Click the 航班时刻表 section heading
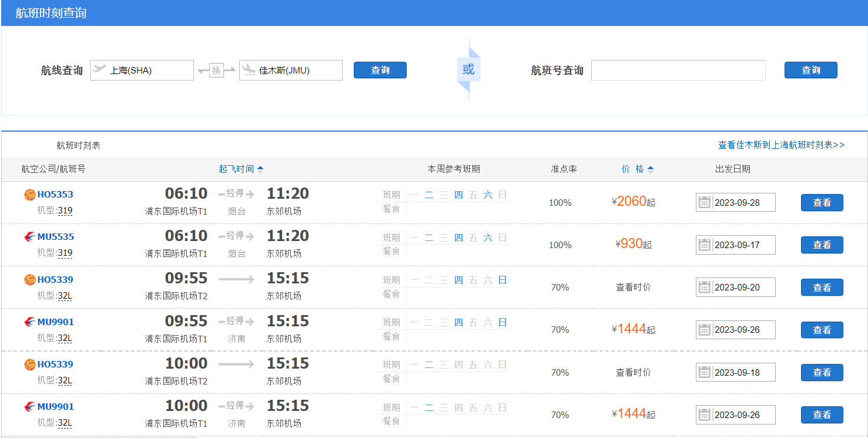 78,145
